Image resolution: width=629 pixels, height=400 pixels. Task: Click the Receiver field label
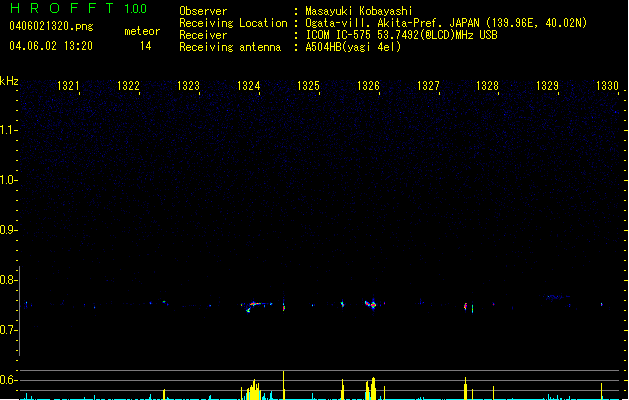click(x=203, y=35)
